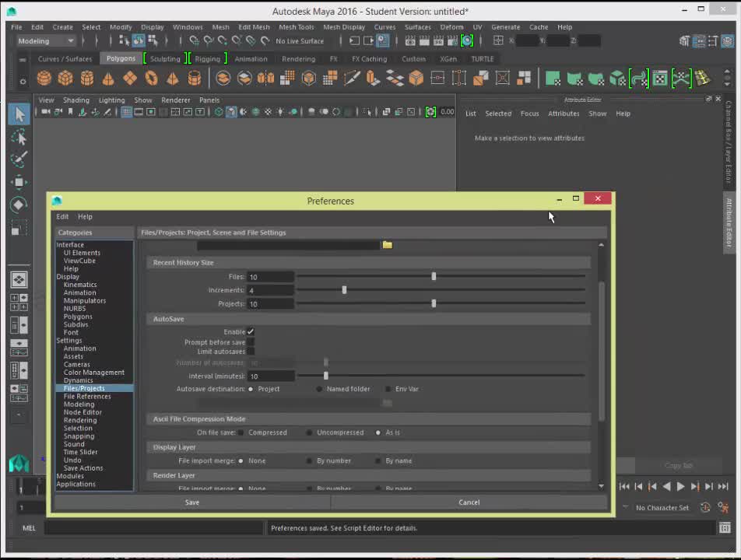Adjust the autosave Interval minutes slider
The height and width of the screenshot is (560, 741).
pos(325,376)
